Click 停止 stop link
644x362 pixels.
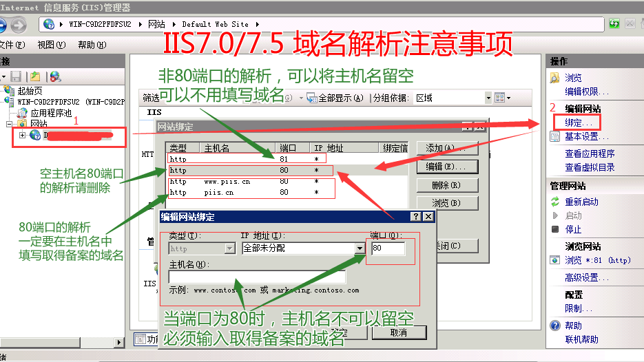tap(573, 229)
